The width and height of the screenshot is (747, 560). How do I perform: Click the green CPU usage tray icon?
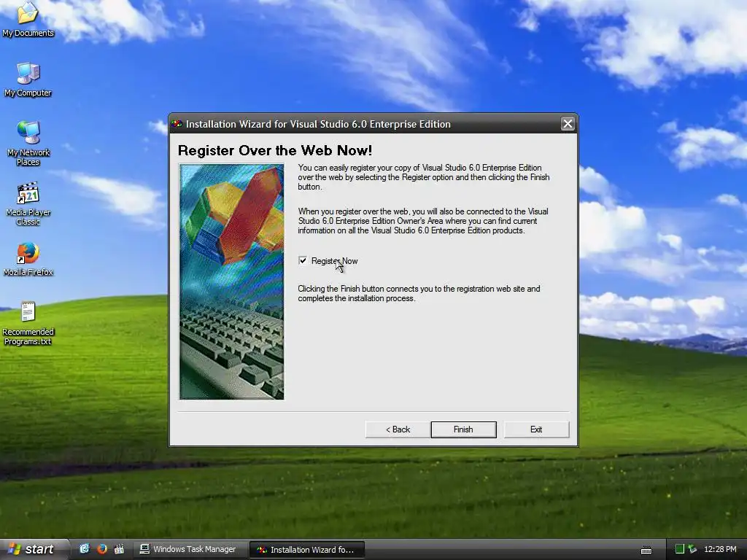click(x=680, y=549)
